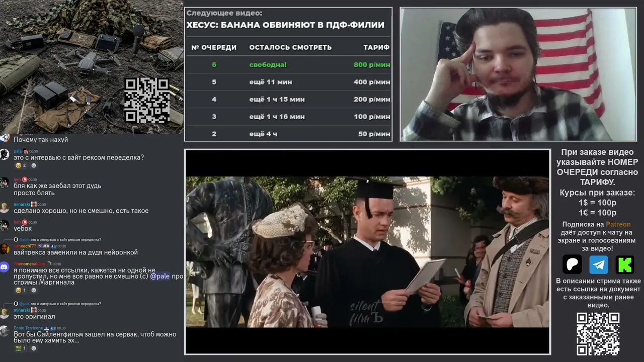This screenshot has width=644, height=362.
Task: Add a reaction to Ennio Terricone's message
Action: click(x=34, y=348)
